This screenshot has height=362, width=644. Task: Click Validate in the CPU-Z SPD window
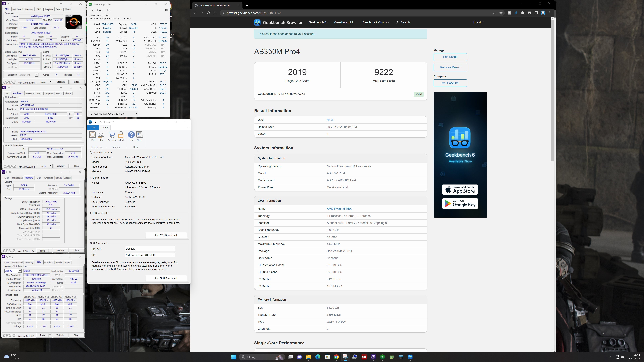tap(60, 335)
